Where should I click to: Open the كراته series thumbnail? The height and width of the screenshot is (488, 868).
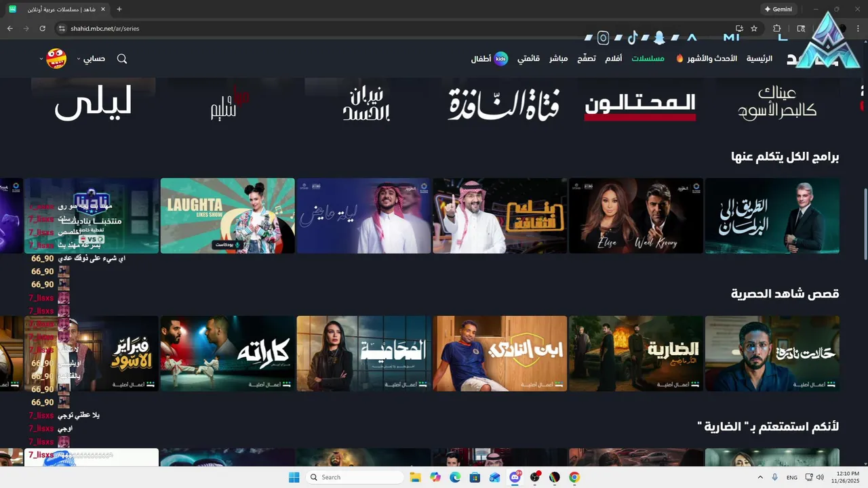click(228, 353)
